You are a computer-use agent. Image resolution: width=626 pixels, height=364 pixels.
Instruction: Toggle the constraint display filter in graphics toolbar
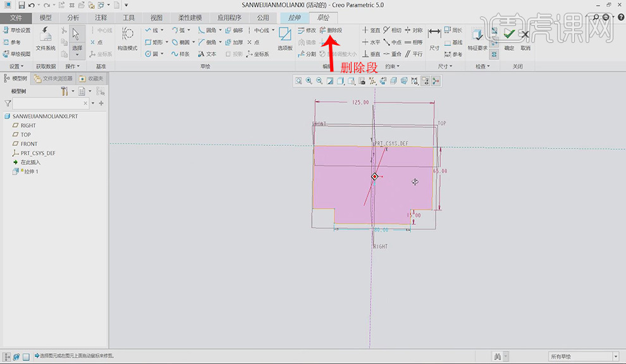425,81
